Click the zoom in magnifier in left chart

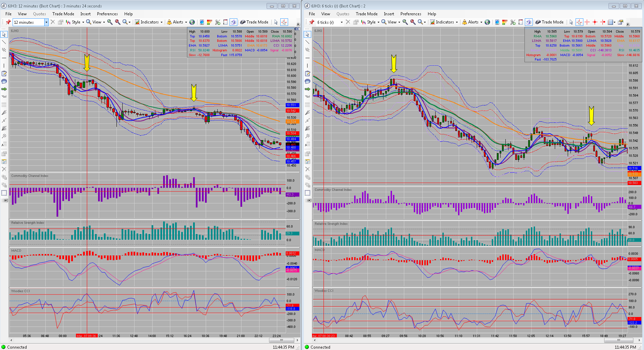(x=110, y=22)
